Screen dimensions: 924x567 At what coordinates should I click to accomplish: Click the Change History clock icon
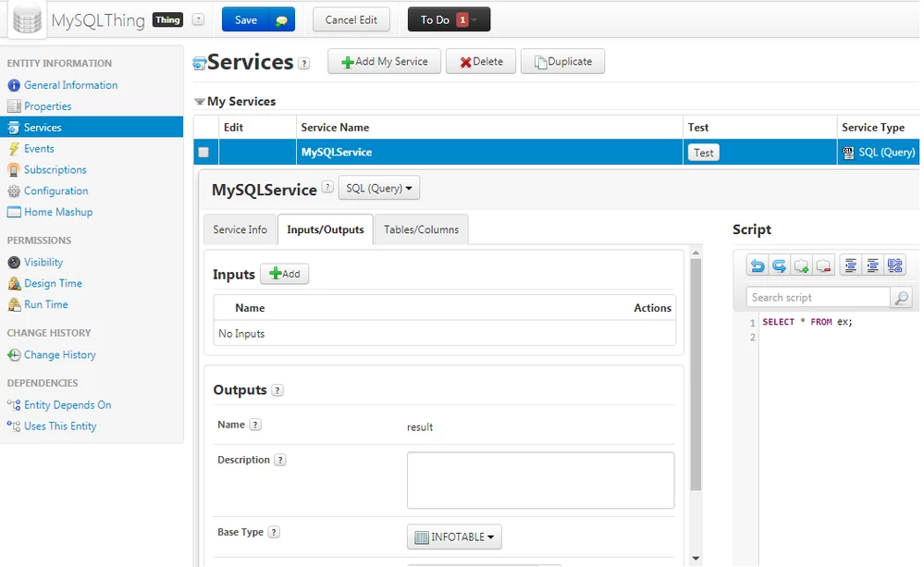coord(14,355)
